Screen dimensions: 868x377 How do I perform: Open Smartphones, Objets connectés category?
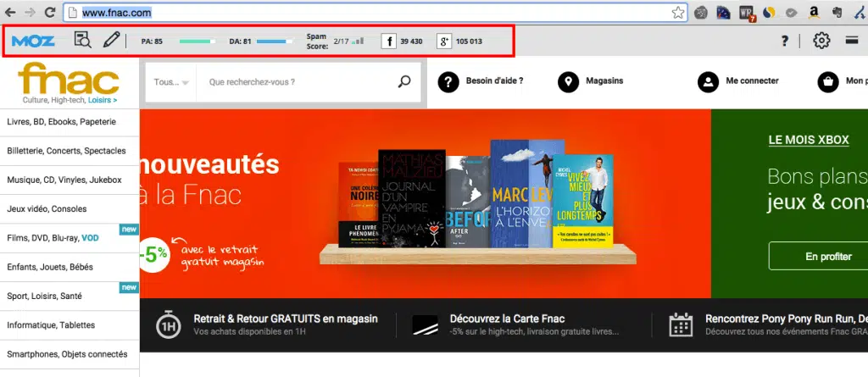tap(70, 354)
